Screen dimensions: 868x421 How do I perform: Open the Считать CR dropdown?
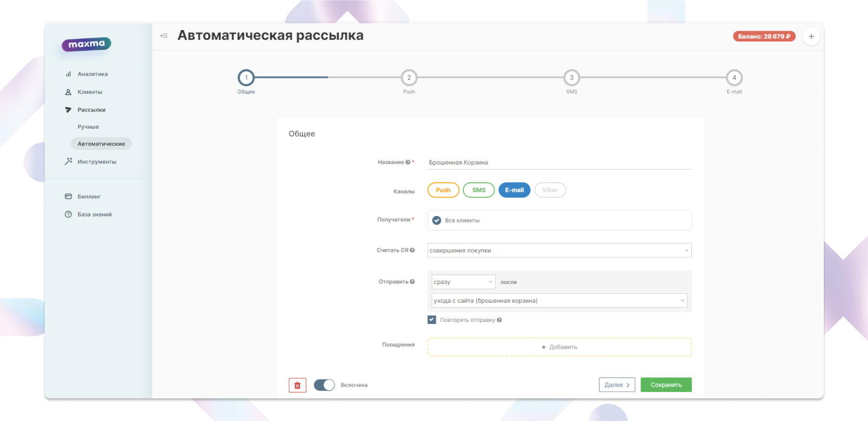tap(559, 250)
